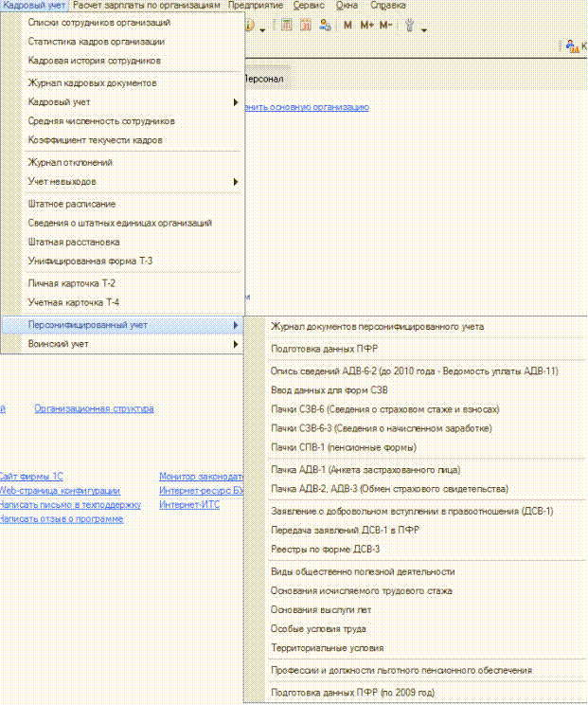Select Передача заявлений ДСВ-1 в ПФР
Image resolution: width=588 pixels, height=705 pixels.
tap(416, 530)
